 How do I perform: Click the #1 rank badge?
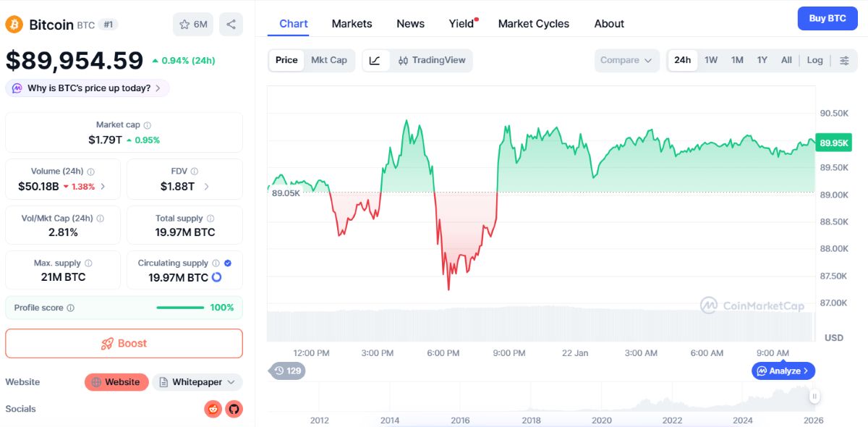(x=109, y=25)
